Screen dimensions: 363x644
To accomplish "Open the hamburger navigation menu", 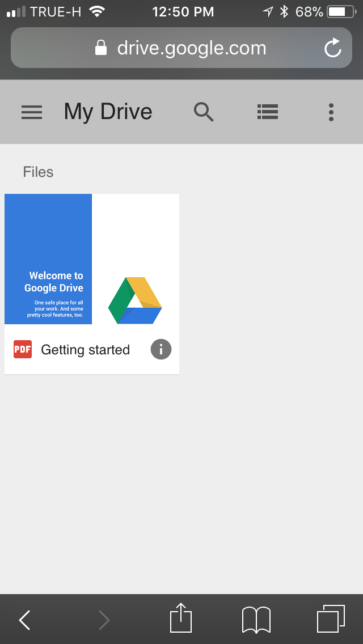I will pyautogui.click(x=32, y=112).
